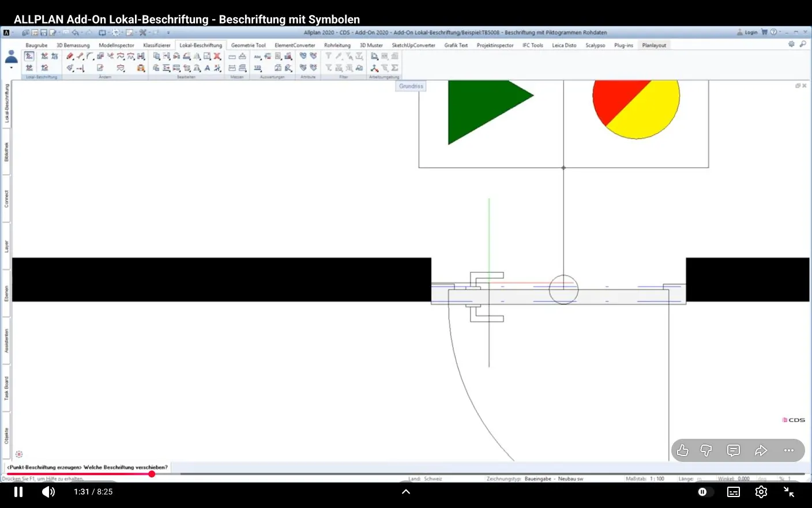Click the red X delete icon in Bearbeiten group
Viewport: 812px width, 508px height.
pyautogui.click(x=217, y=56)
